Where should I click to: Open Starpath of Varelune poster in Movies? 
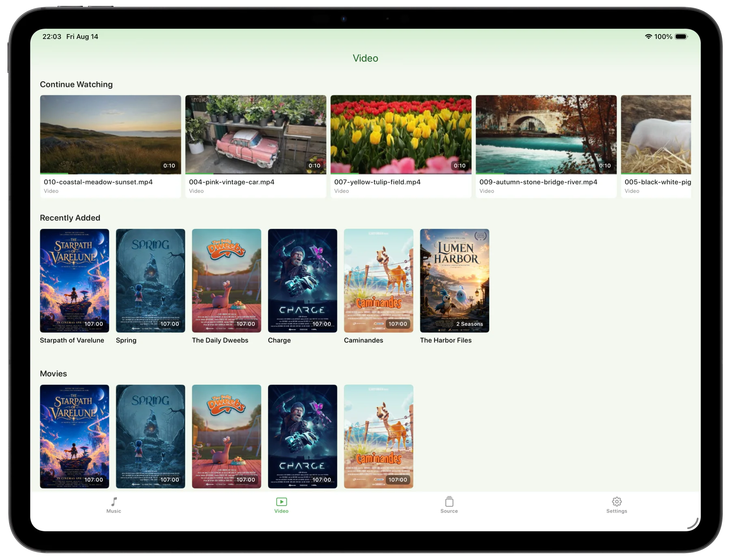(x=74, y=436)
